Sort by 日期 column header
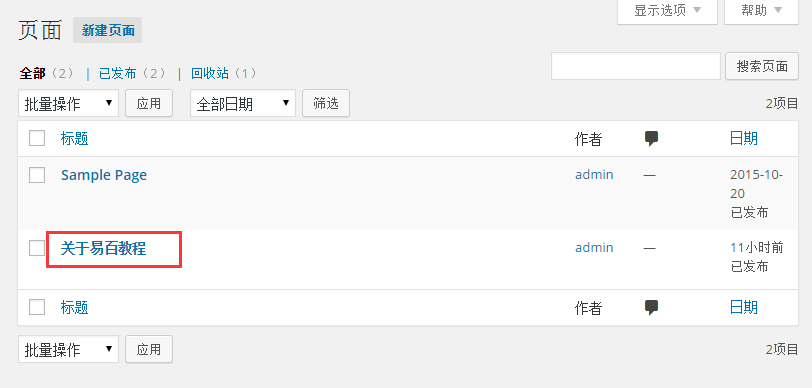Screen dimensions: 812x388 point(744,138)
